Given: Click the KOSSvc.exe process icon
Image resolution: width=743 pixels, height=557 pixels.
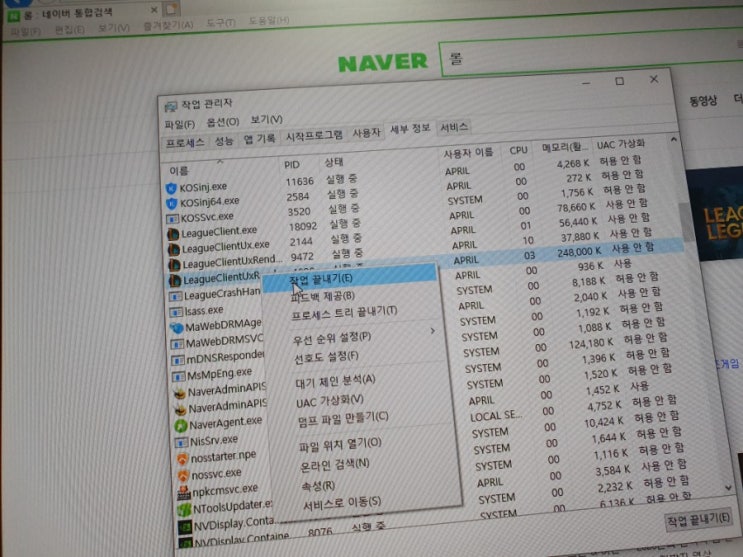Looking at the screenshot, I should pyautogui.click(x=172, y=219).
